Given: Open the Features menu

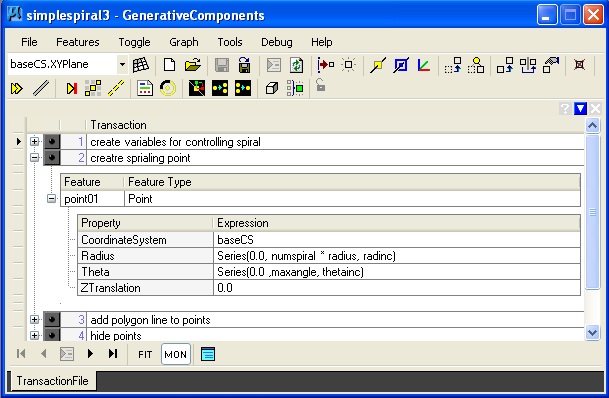Looking at the screenshot, I should click(78, 42).
